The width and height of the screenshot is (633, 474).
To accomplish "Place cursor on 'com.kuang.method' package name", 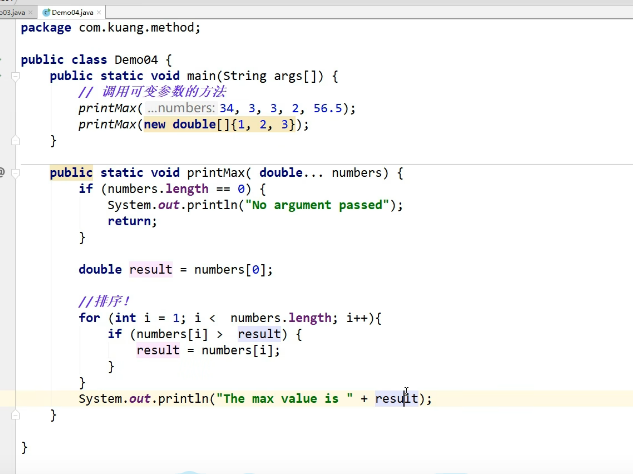I will [136, 27].
